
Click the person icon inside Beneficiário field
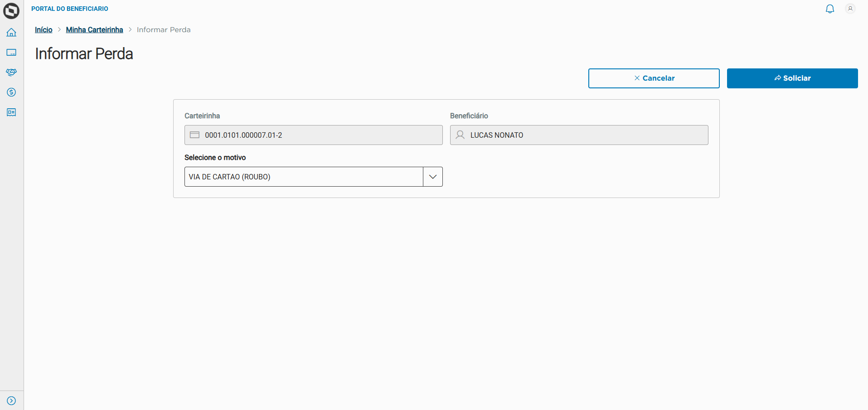click(460, 135)
